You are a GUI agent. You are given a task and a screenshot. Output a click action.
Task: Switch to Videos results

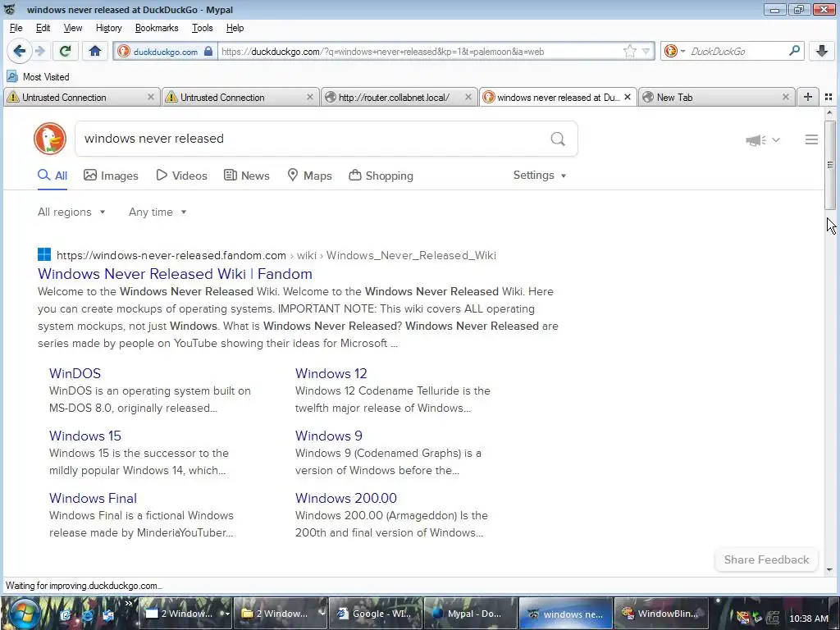coord(181,176)
